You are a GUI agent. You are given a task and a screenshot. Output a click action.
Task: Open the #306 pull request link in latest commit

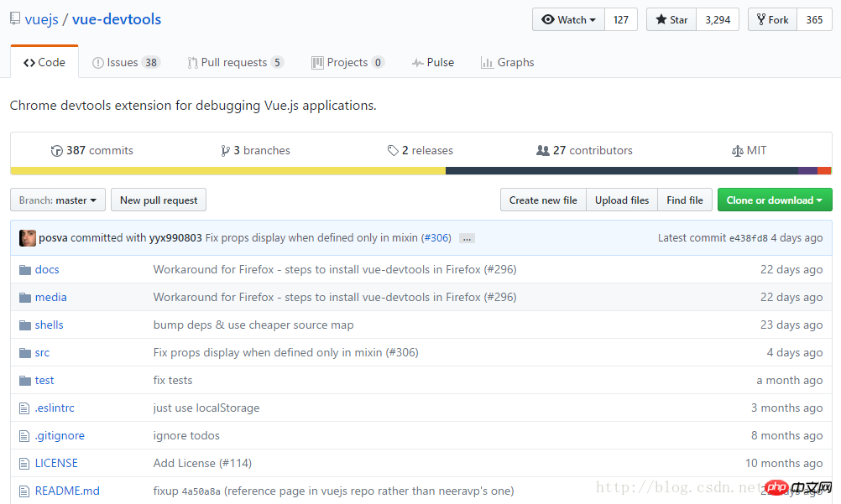[x=437, y=238]
